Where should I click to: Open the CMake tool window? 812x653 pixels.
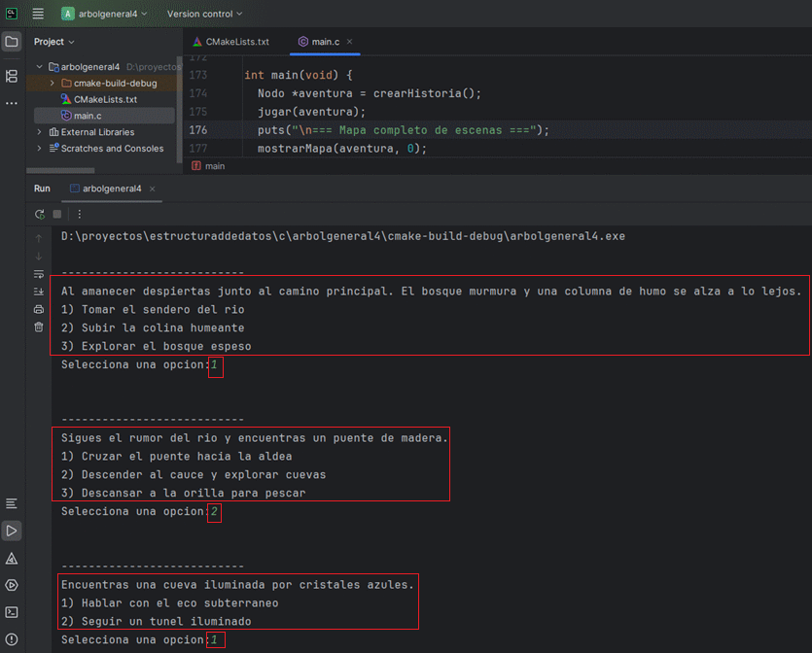pos(12,559)
